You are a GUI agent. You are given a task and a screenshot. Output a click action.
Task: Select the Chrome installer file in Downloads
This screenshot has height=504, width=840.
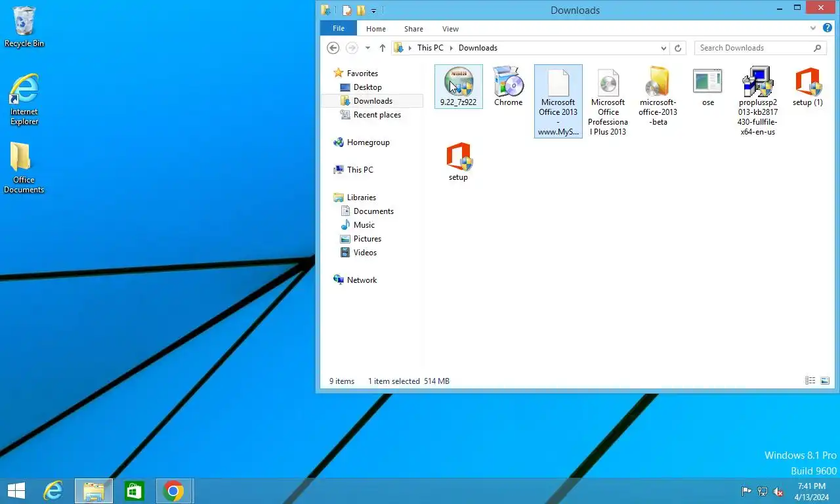[x=508, y=87]
